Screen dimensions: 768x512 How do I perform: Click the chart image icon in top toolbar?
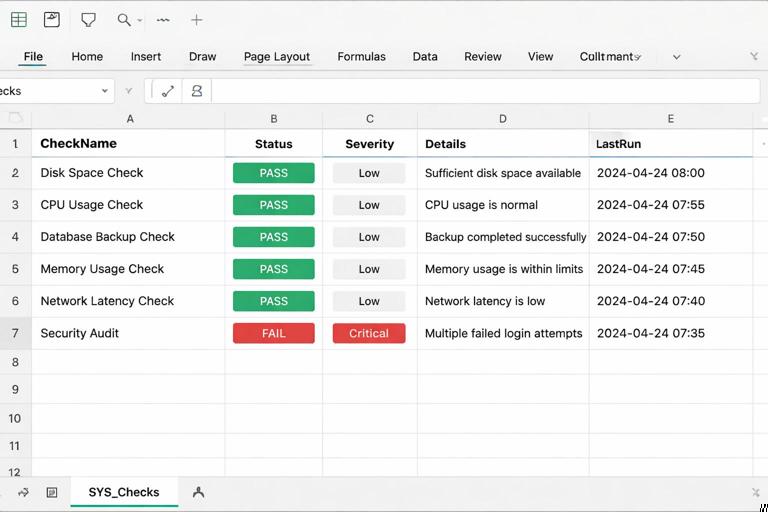point(52,20)
